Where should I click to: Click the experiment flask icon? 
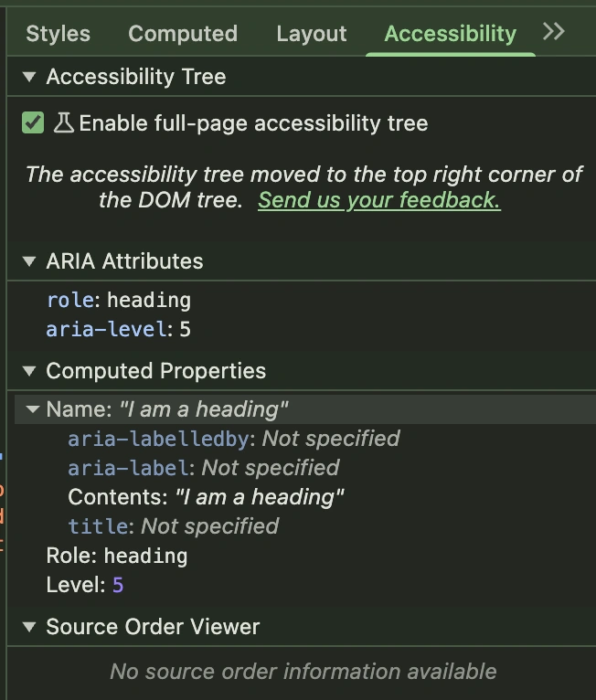pyautogui.click(x=63, y=123)
